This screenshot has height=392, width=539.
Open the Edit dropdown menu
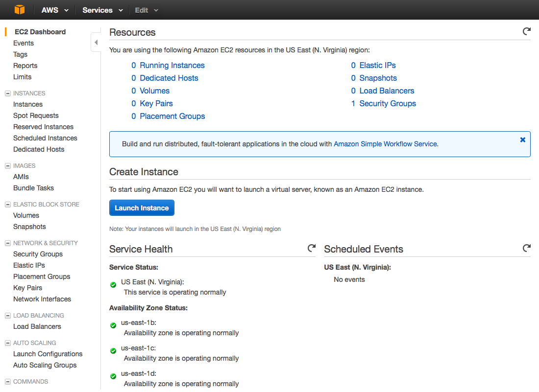click(147, 10)
